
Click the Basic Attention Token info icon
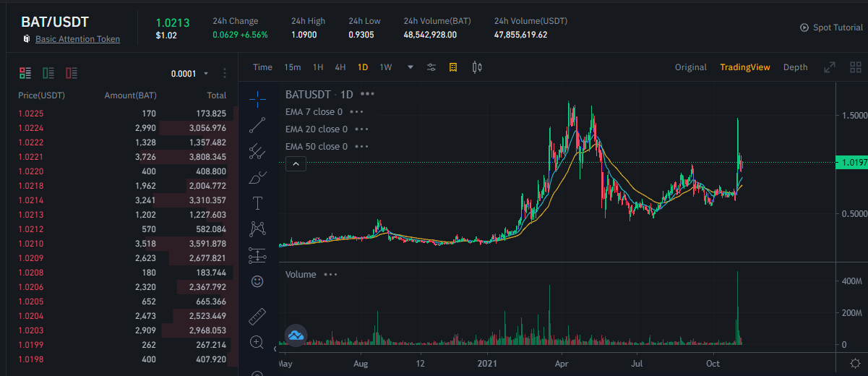tap(25, 39)
